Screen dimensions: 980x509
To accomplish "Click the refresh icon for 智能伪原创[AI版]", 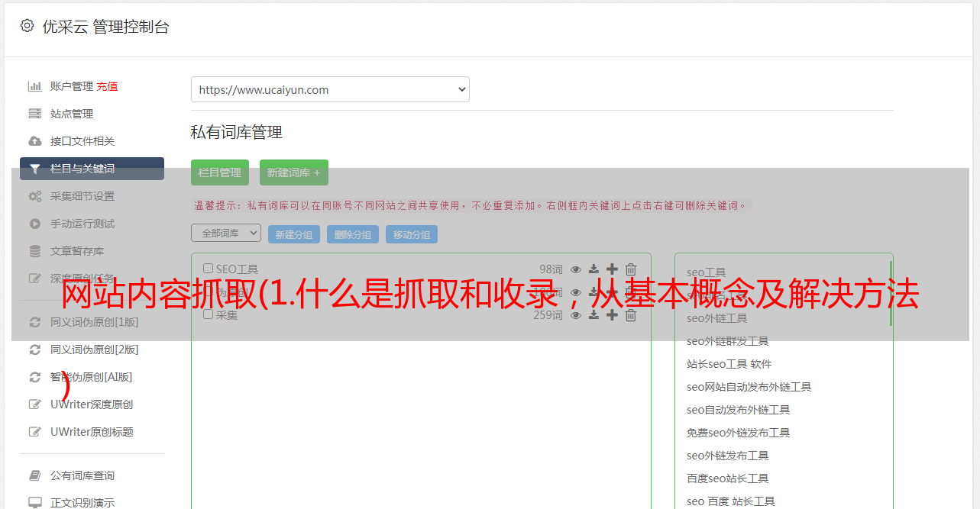I will pos(34,377).
